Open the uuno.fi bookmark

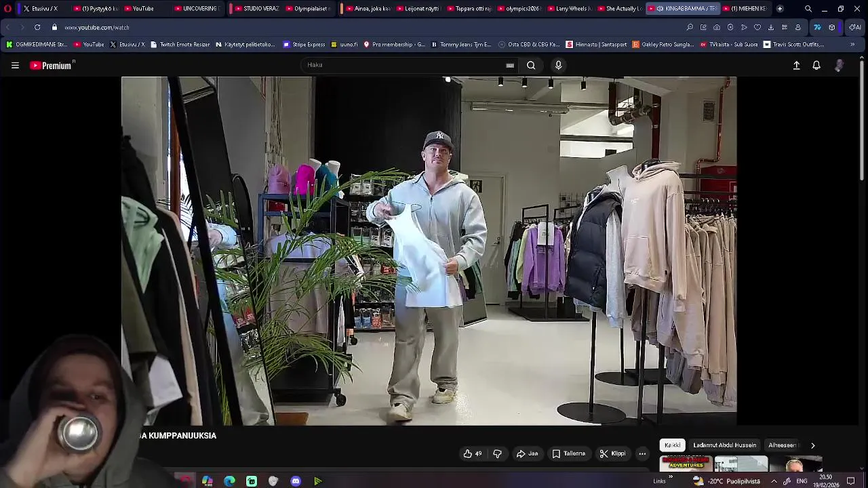coord(344,45)
